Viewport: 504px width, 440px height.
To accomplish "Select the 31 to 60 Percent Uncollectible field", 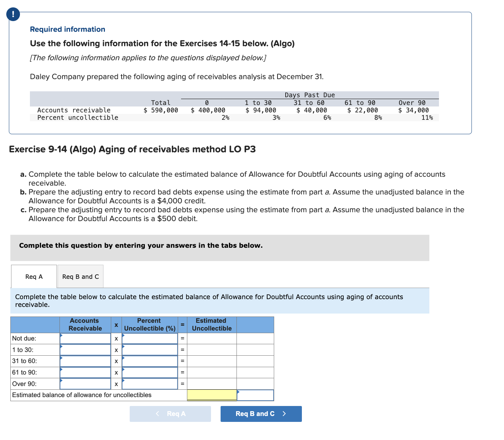I will pyautogui.click(x=150, y=361).
